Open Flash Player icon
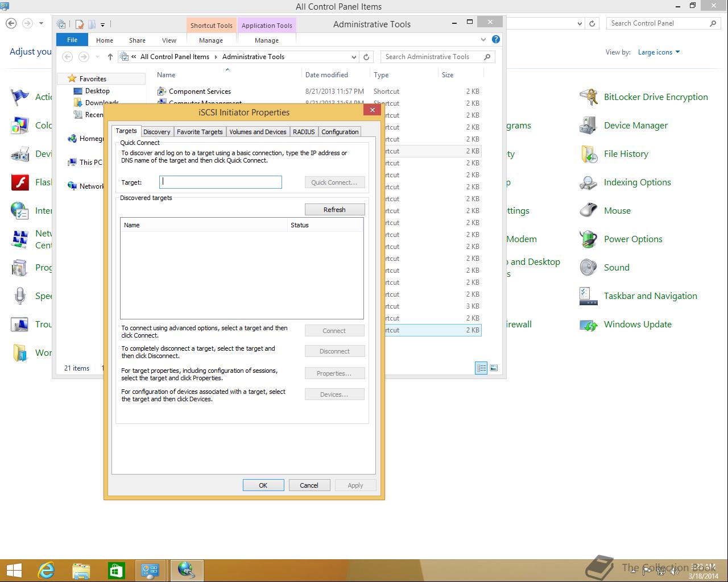This screenshot has height=582, width=728. pyautogui.click(x=20, y=182)
